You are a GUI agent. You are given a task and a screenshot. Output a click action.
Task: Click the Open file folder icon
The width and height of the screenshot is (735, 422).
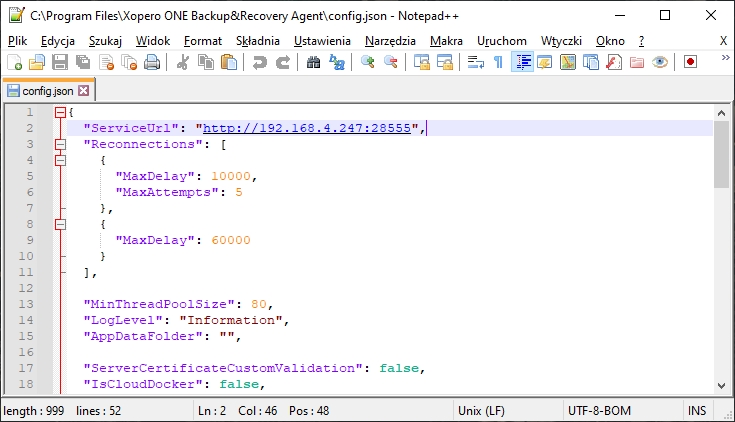[37, 62]
